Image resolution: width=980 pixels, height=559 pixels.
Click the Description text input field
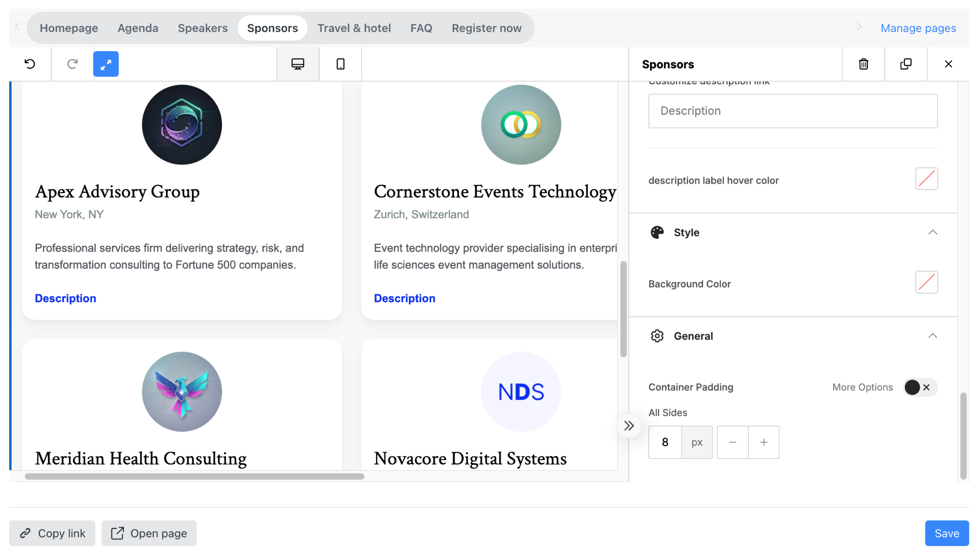tap(793, 111)
